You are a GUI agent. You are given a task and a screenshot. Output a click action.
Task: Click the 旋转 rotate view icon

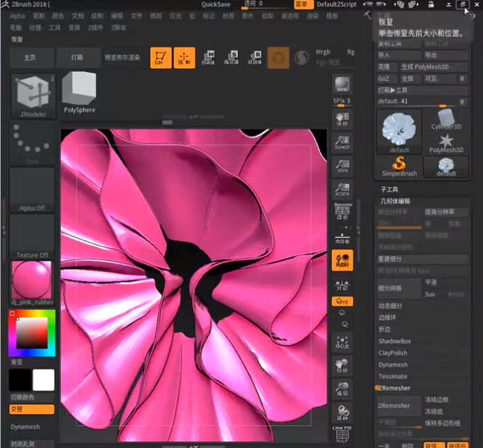342,412
